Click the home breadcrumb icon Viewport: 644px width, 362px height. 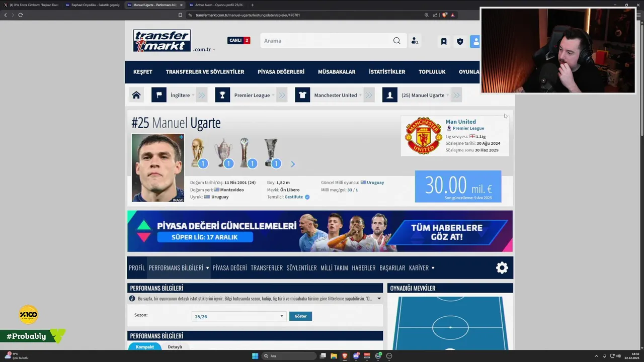136,95
